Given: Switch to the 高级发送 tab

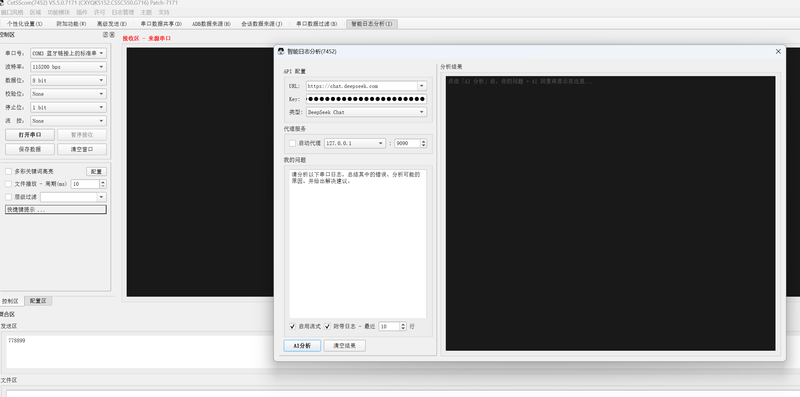Looking at the screenshot, I should pyautogui.click(x=112, y=24).
